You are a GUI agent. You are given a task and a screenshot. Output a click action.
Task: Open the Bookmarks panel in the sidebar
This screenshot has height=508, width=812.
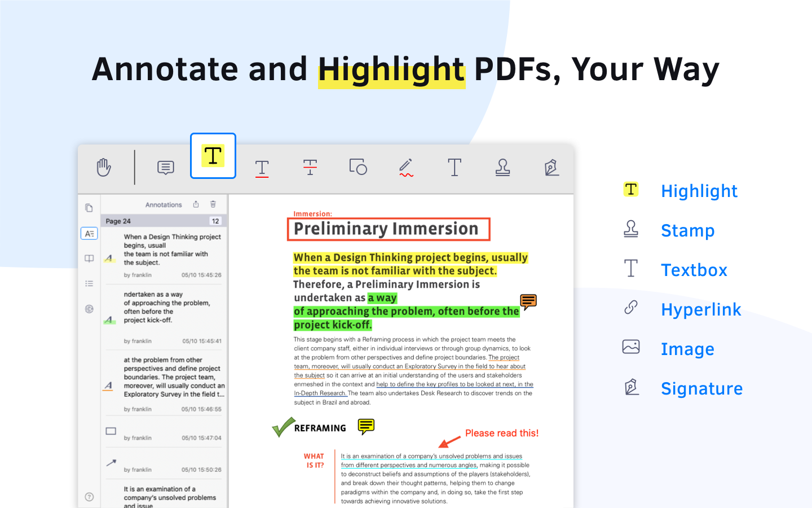(x=89, y=258)
